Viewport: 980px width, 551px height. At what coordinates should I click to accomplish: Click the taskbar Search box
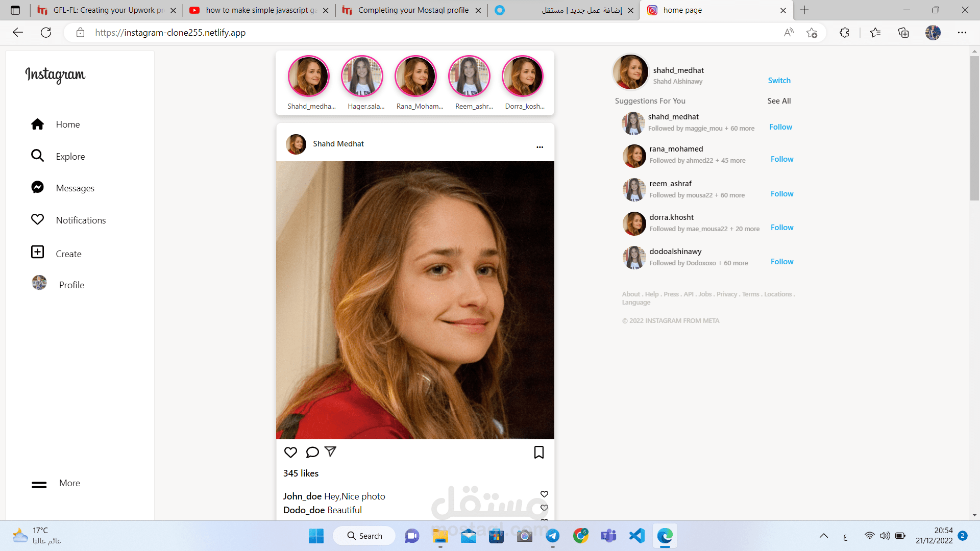[x=364, y=536]
